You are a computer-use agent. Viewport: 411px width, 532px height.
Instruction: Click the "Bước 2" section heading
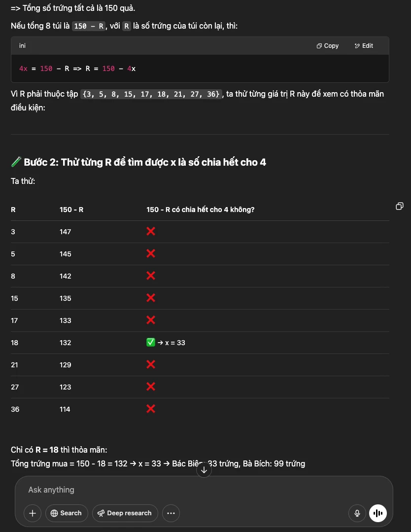[145, 162]
